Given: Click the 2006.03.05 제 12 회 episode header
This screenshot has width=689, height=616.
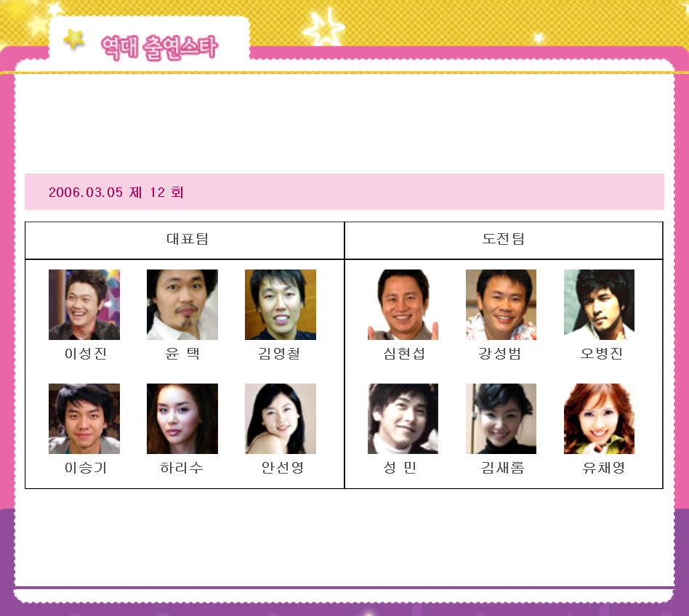Looking at the screenshot, I should tap(116, 192).
